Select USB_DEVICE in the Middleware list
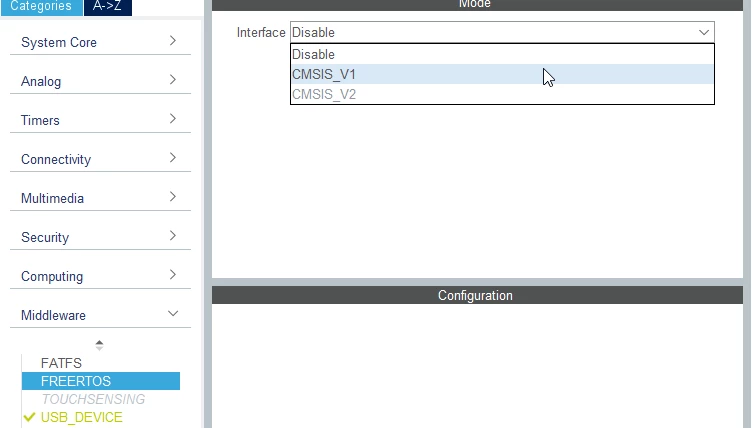 click(101, 417)
